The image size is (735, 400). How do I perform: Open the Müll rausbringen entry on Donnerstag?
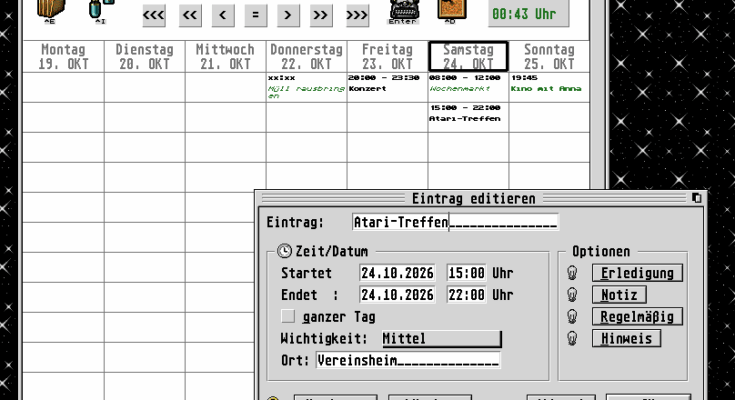(x=306, y=87)
